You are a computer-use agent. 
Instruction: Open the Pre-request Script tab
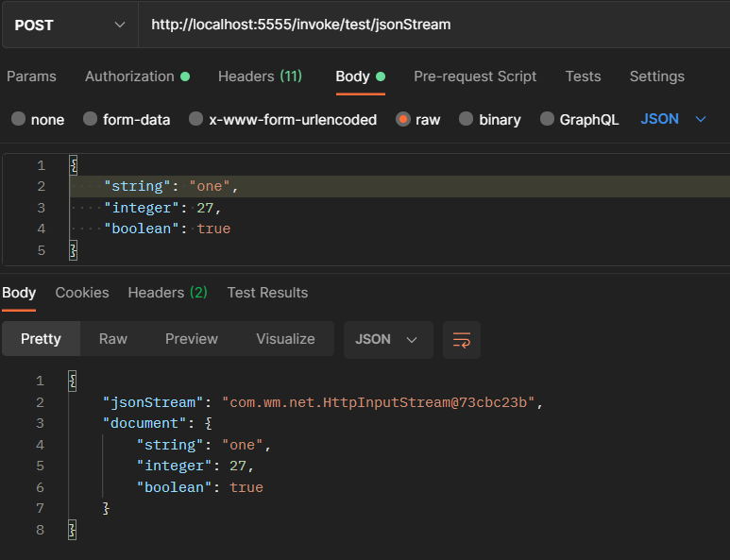(x=475, y=76)
